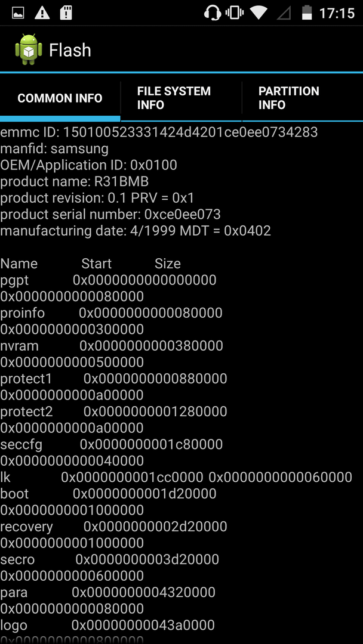Tap the emmc ID line
The width and height of the screenshot is (363, 644).
(x=159, y=132)
